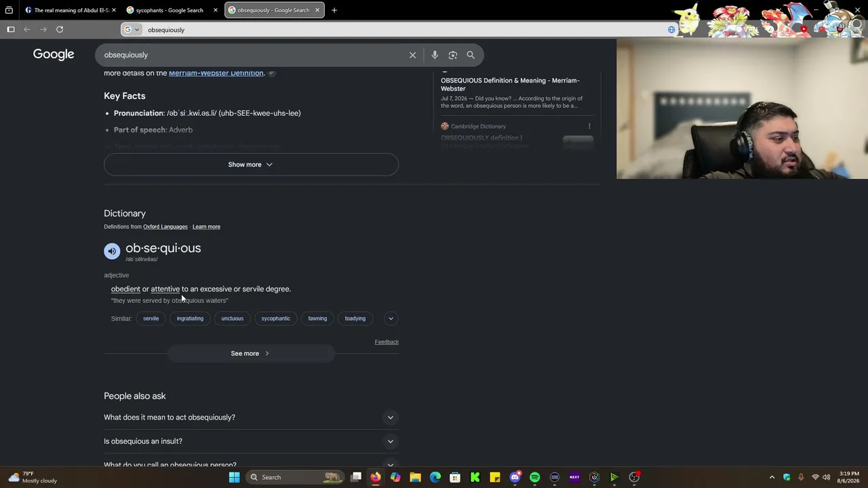Open Spotify from the taskbar

pos(534,477)
